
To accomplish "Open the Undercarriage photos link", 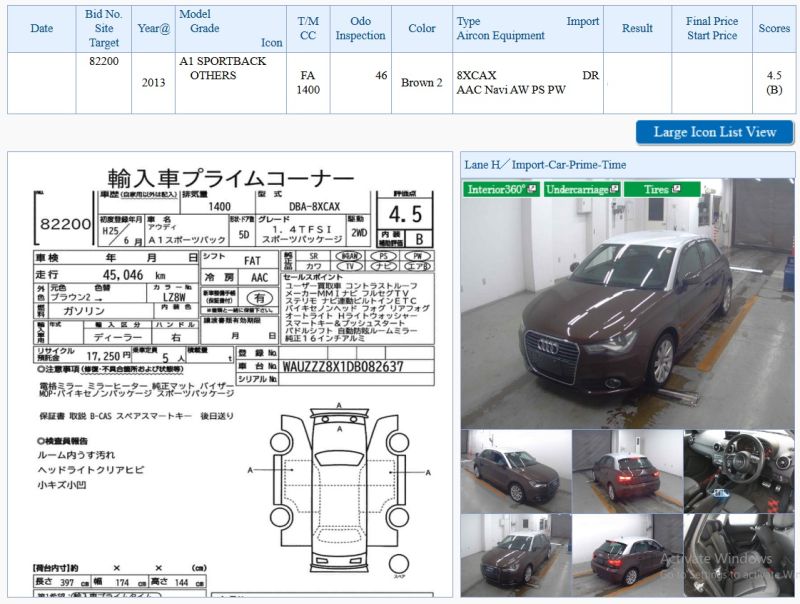I will tap(582, 189).
